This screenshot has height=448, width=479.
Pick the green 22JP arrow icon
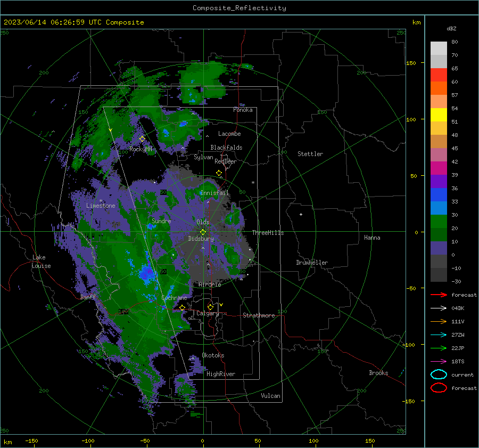click(x=439, y=348)
